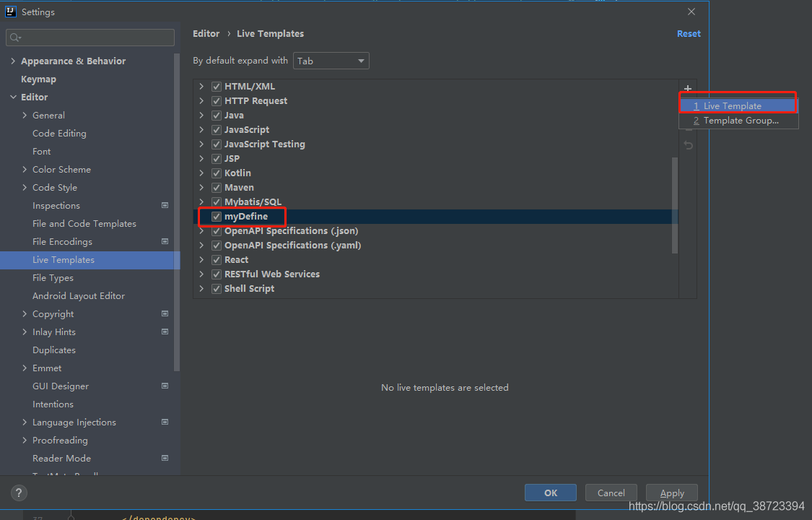Open Android Layout Editor settings
Viewport: 812px width, 520px height.
coord(79,296)
